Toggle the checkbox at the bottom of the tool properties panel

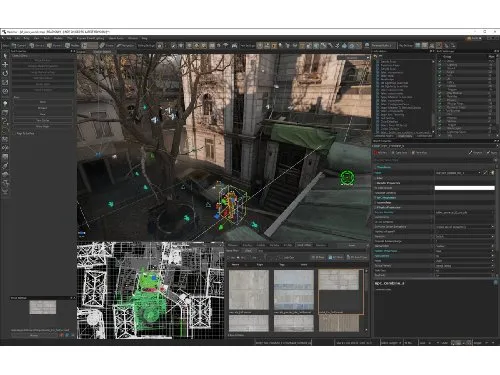pyautogui.click(x=14, y=133)
